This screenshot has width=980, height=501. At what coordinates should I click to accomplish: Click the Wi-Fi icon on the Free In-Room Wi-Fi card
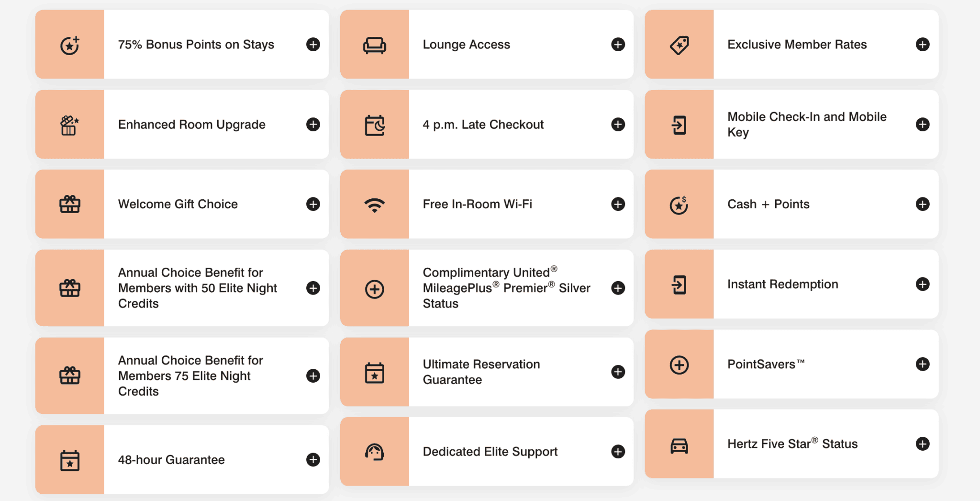(x=374, y=205)
